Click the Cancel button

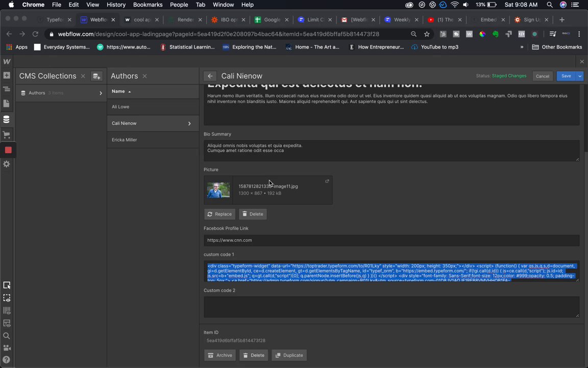click(542, 76)
